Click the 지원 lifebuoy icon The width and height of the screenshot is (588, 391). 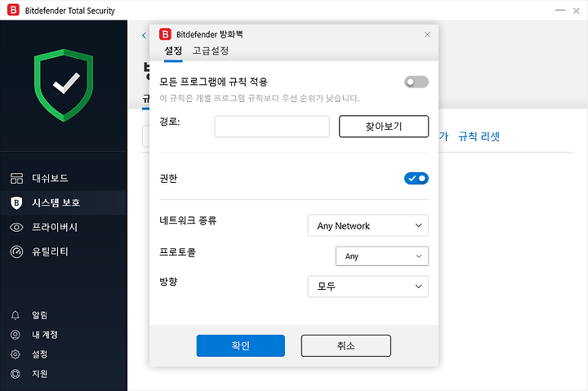pos(16,374)
